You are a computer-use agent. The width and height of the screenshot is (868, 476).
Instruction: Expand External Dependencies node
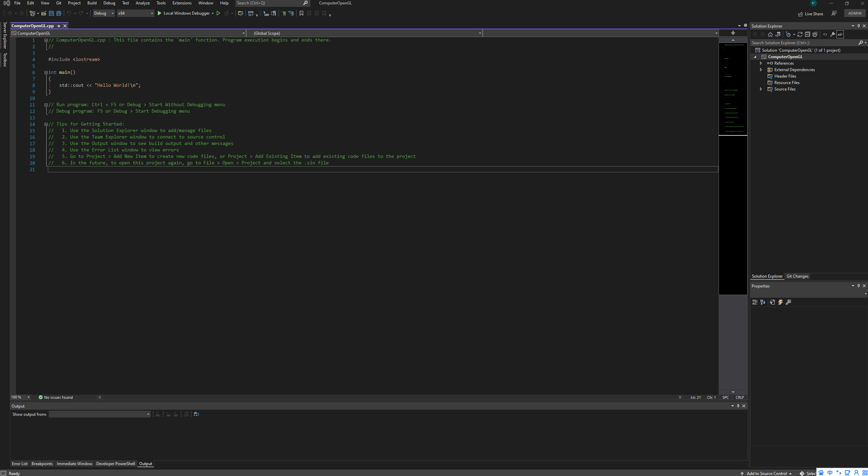coord(761,70)
